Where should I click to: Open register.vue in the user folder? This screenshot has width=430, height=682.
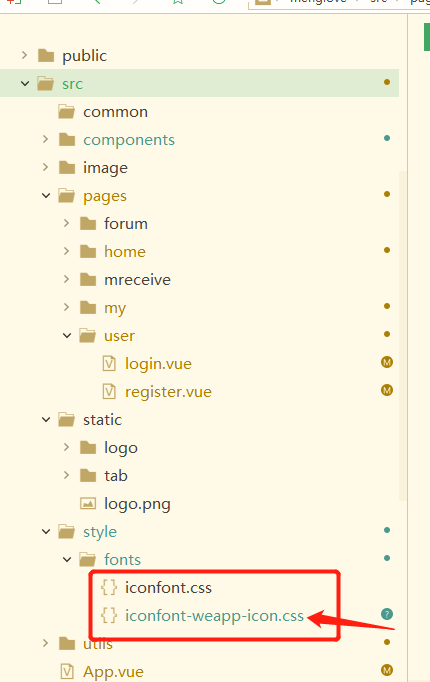pos(168,392)
